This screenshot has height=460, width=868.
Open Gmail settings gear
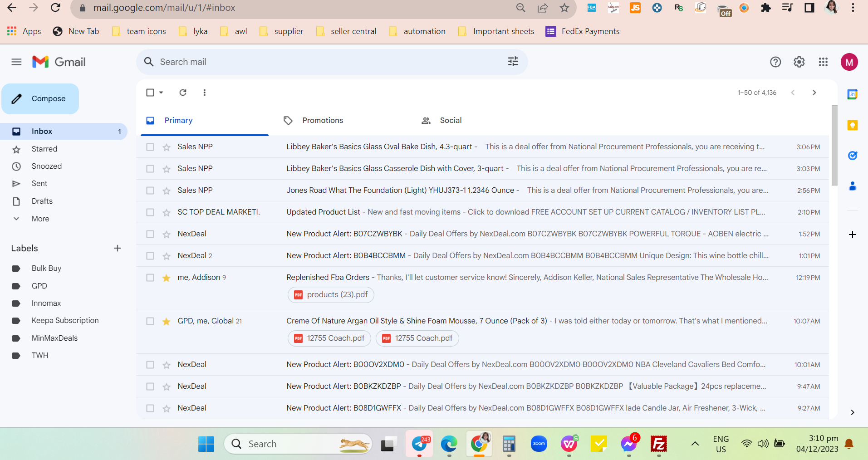799,62
